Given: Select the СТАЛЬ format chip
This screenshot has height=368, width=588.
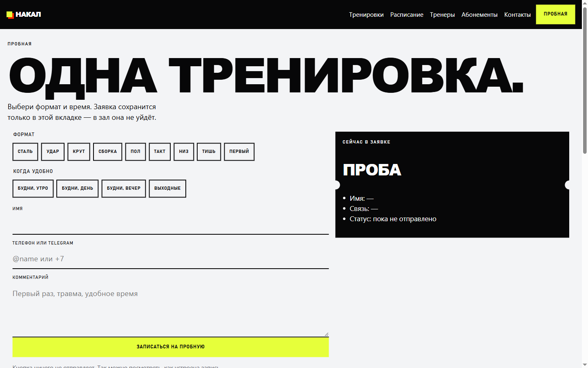Looking at the screenshot, I should [25, 152].
